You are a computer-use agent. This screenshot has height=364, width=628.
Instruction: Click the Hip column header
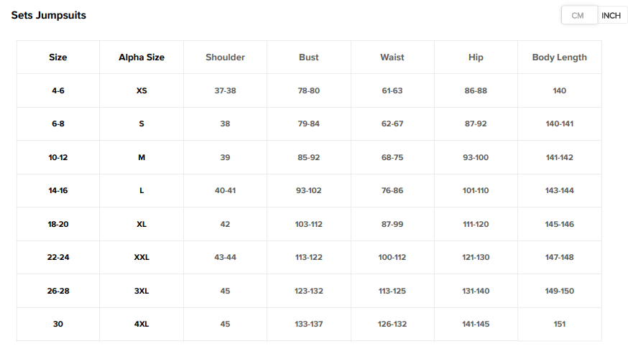tap(476, 57)
